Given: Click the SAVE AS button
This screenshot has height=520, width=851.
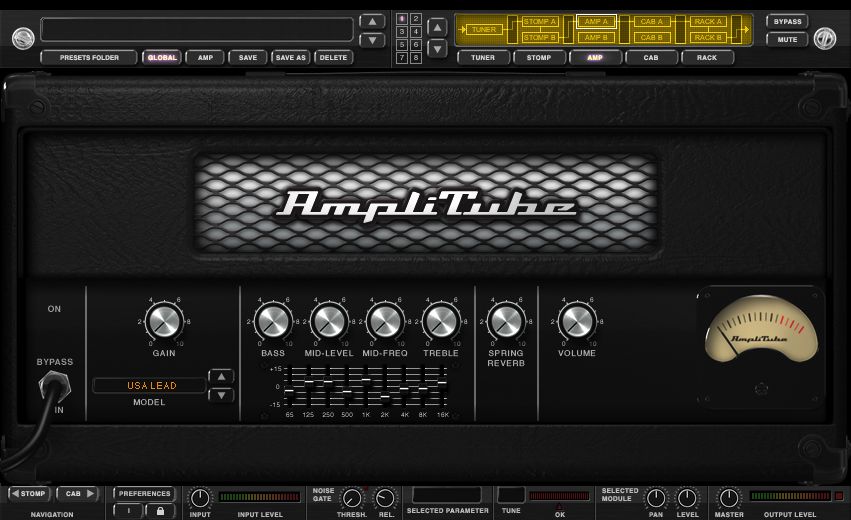Looking at the screenshot, I should point(290,58).
